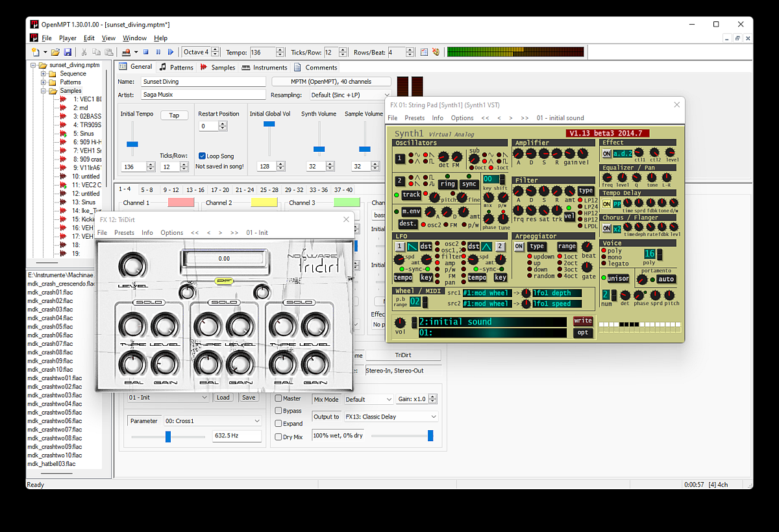Click Synth1 vol knob
The image size is (779, 532).
click(x=401, y=322)
